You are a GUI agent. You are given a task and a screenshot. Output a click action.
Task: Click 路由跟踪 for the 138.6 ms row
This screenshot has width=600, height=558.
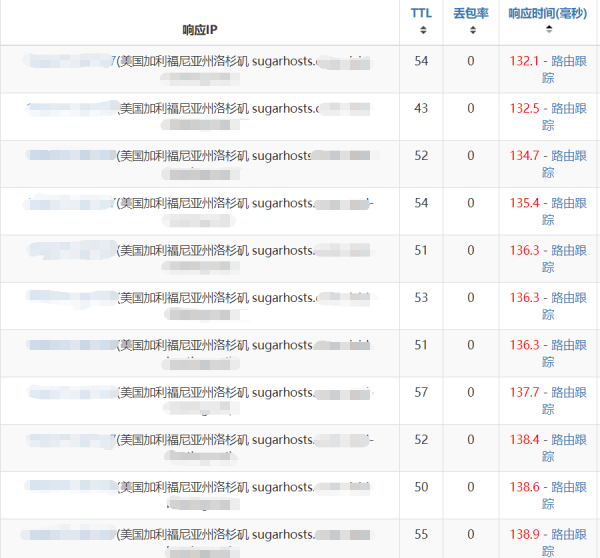568,487
